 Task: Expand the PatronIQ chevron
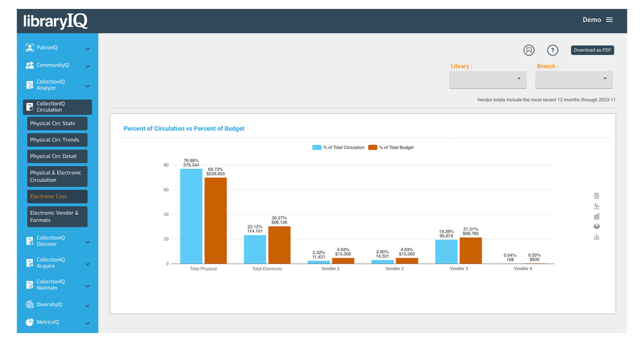(x=88, y=49)
